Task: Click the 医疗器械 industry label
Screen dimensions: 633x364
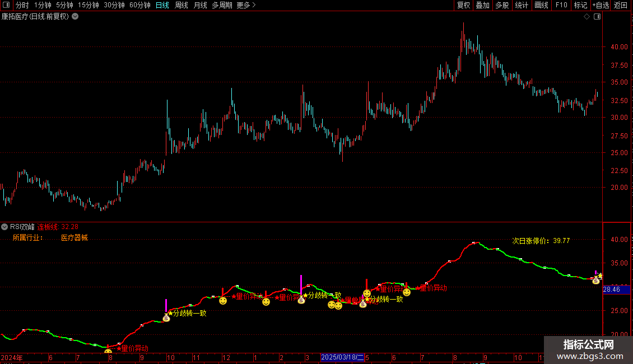Action: pos(75,237)
